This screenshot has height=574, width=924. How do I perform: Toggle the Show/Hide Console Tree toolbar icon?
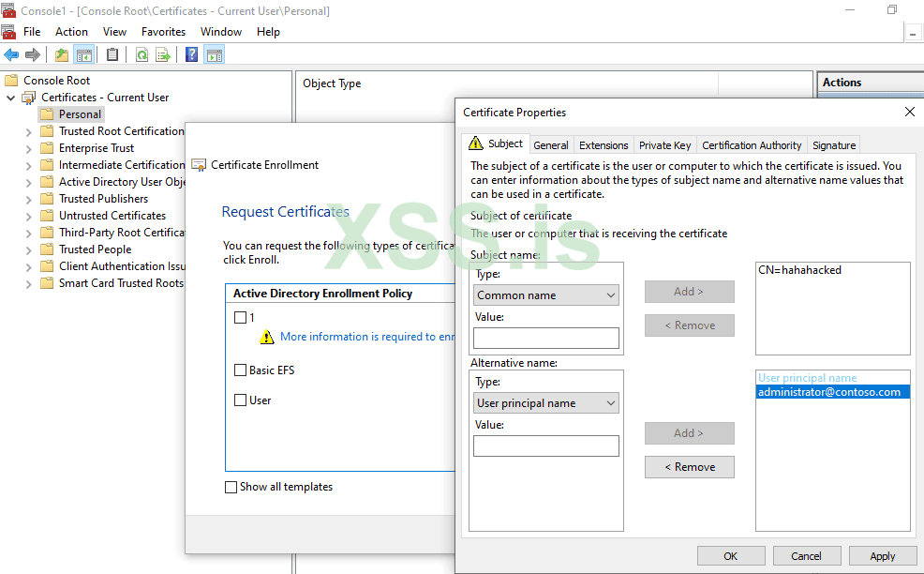(x=84, y=54)
